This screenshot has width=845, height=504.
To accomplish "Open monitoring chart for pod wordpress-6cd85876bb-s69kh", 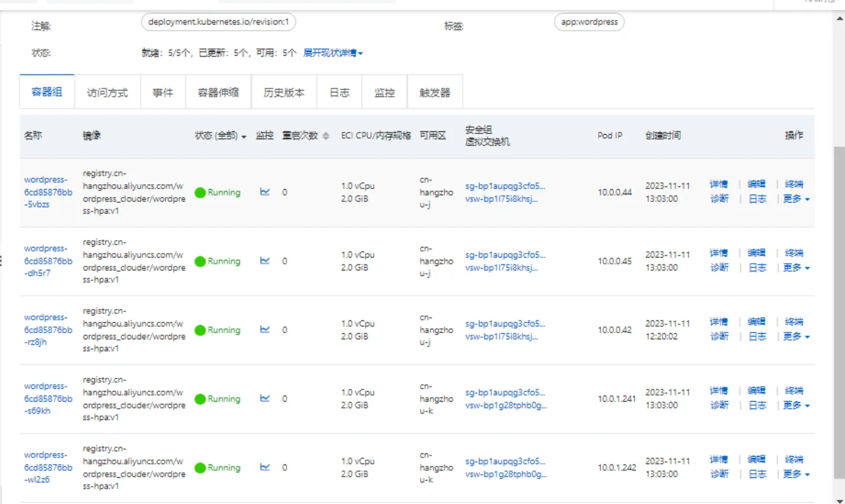I will pos(264,398).
